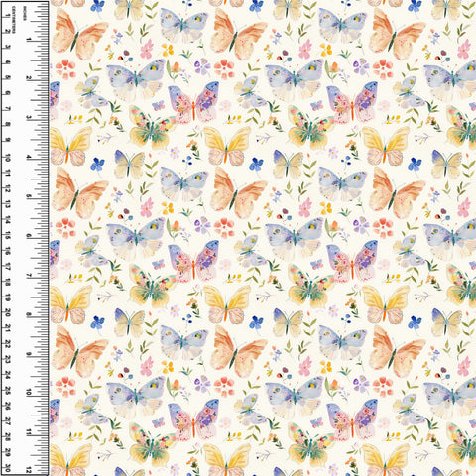This screenshot has width=476, height=476.
Task: Click the "28" centimeter number on the ruler
Action: (8, 437)
